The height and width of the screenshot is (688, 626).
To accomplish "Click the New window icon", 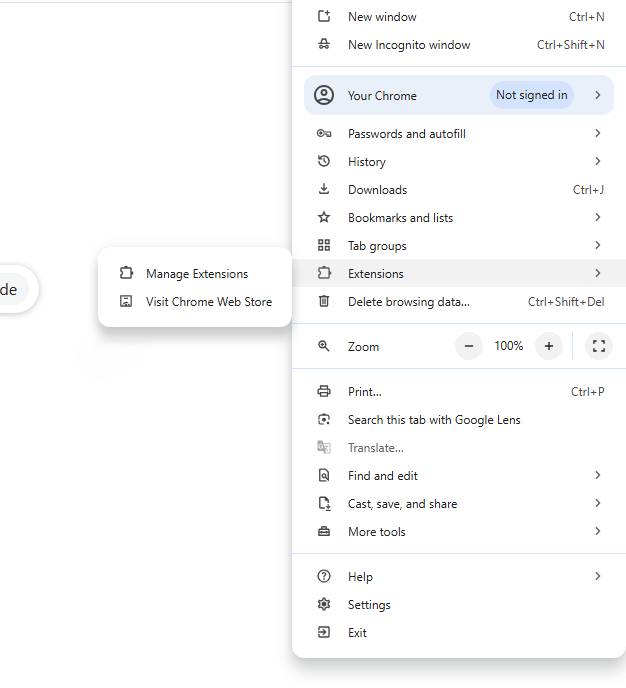I will [x=324, y=17].
